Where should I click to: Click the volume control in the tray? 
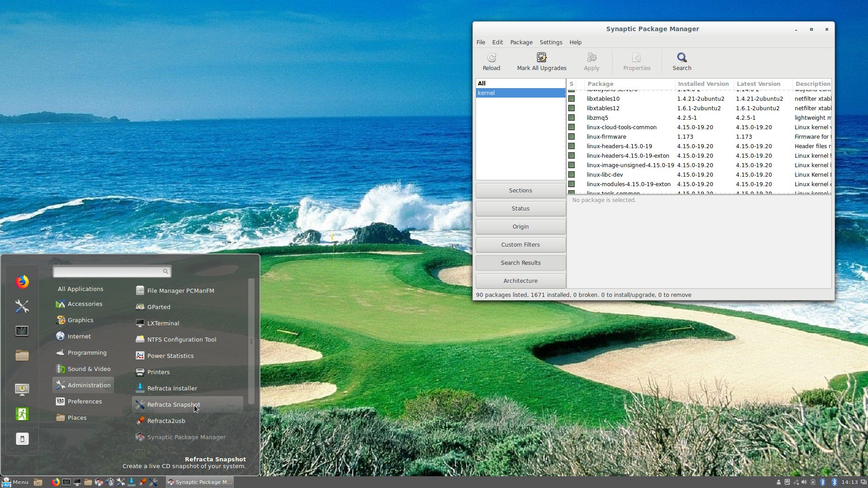[x=804, y=482]
